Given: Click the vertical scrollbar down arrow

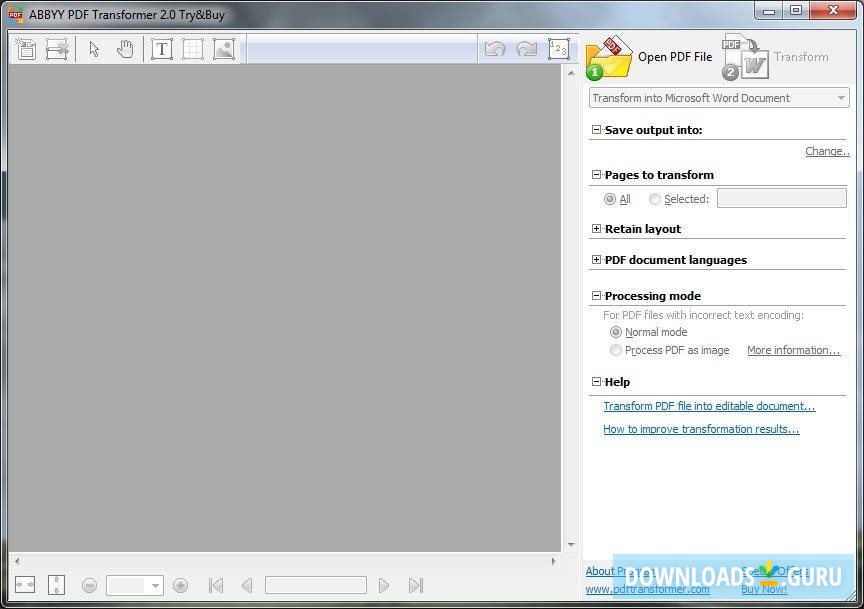Looking at the screenshot, I should click(x=571, y=545).
